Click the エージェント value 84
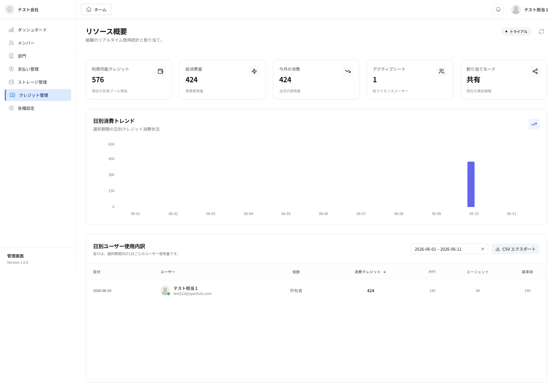This screenshot has width=553, height=392. coord(478,291)
